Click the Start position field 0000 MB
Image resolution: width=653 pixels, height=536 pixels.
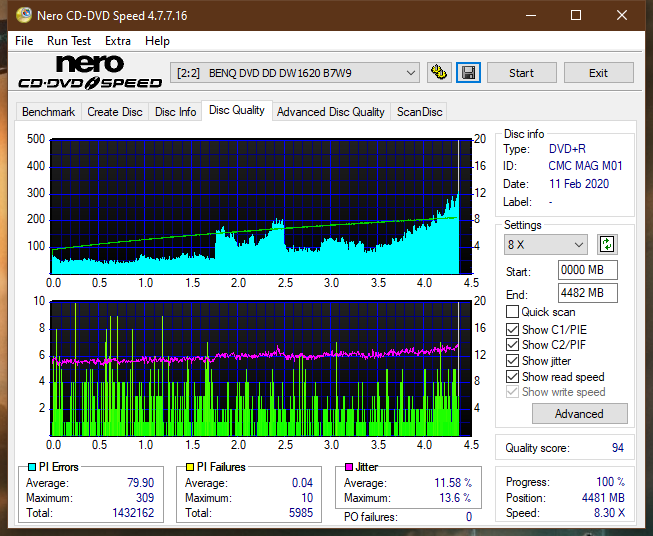(588, 270)
